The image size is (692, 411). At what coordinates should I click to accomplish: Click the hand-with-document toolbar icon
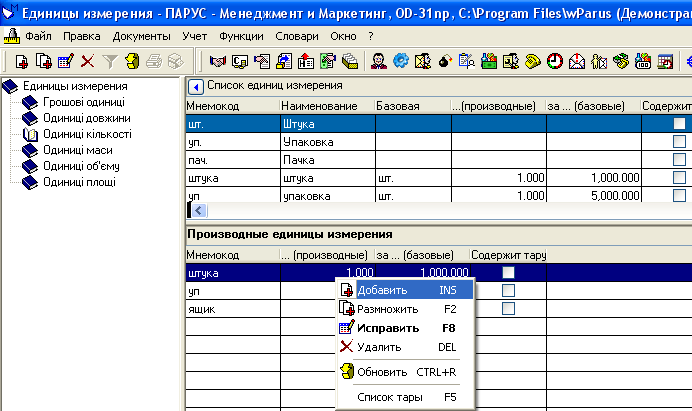tap(262, 61)
